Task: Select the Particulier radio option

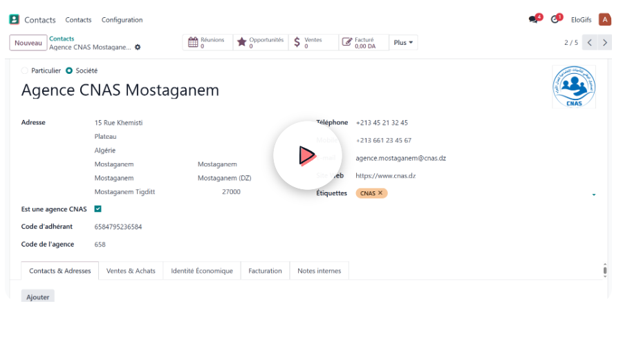Action: coord(26,71)
